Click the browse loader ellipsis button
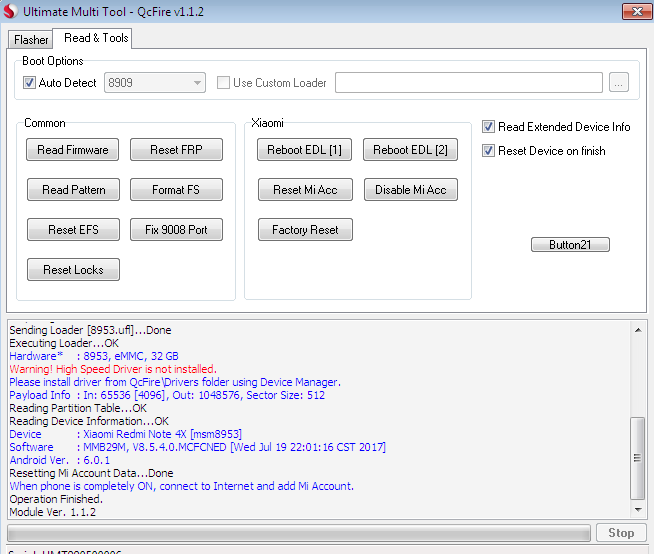The width and height of the screenshot is (654, 554). [619, 83]
